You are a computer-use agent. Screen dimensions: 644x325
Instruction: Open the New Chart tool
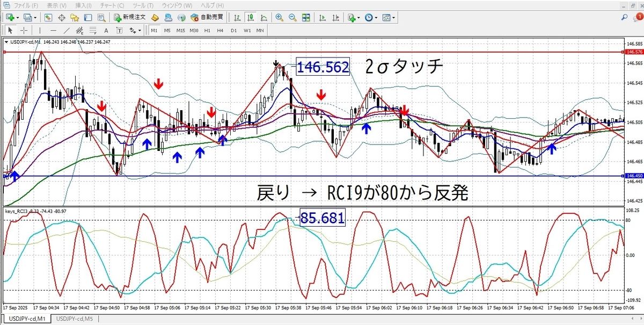tap(10, 17)
